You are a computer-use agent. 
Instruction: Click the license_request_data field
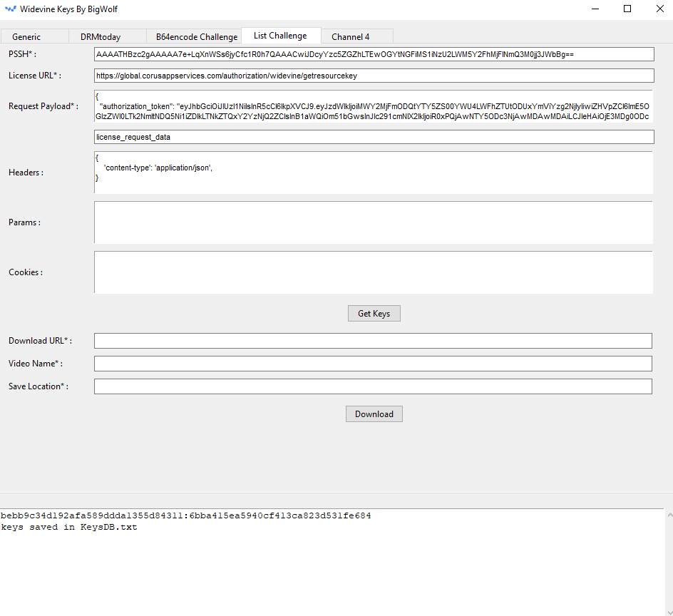click(374, 137)
